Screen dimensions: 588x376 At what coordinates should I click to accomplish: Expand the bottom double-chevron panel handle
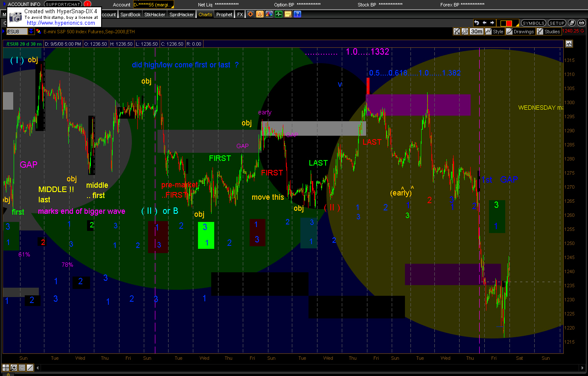click(8, 374)
